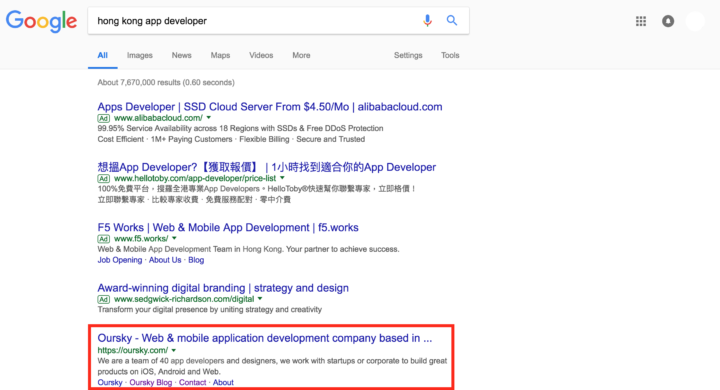Open F5 Works Job Opening sitelink

point(119,260)
